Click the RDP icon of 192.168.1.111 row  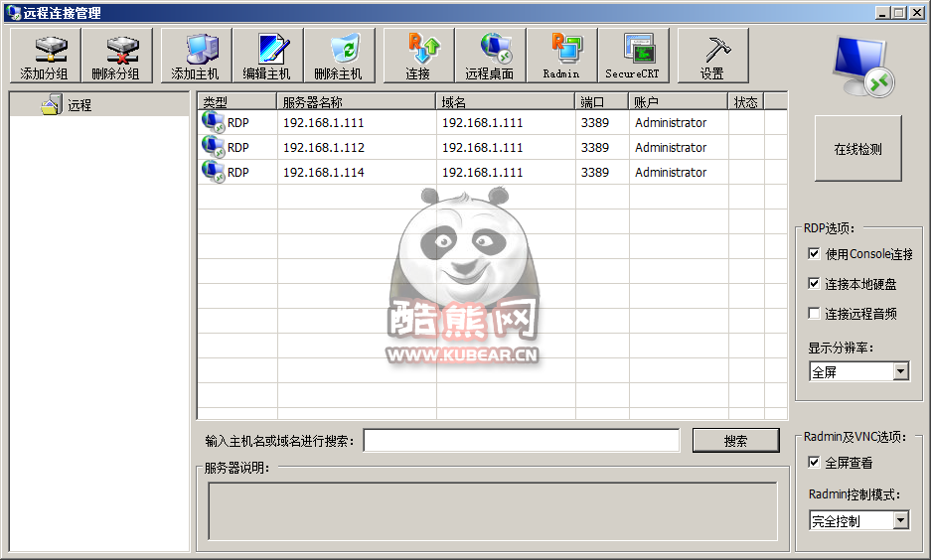[213, 122]
